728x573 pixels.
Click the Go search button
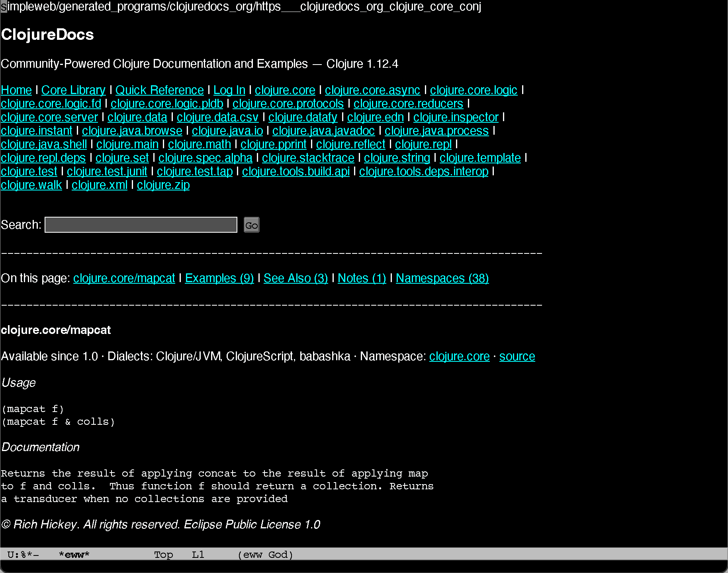[x=251, y=225]
